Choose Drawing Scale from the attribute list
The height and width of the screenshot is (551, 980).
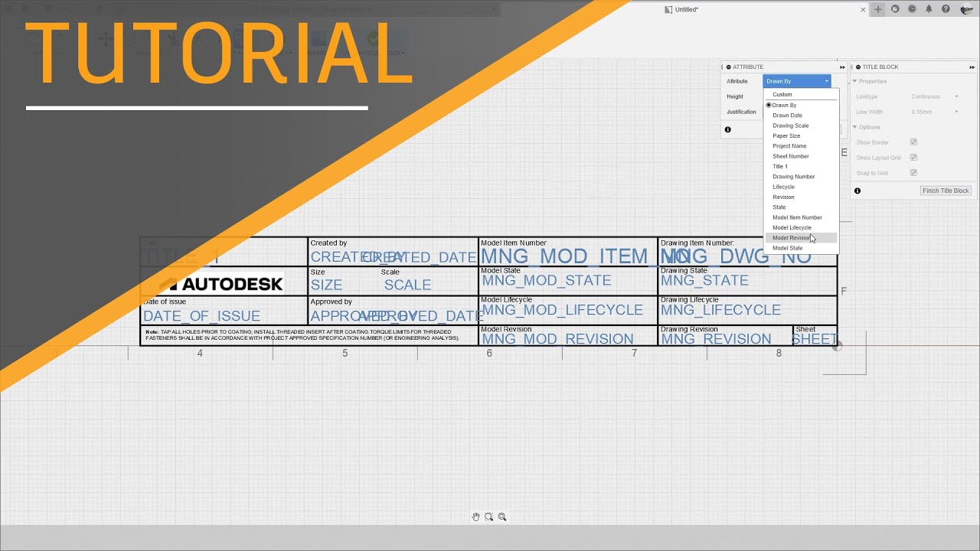(x=801, y=126)
